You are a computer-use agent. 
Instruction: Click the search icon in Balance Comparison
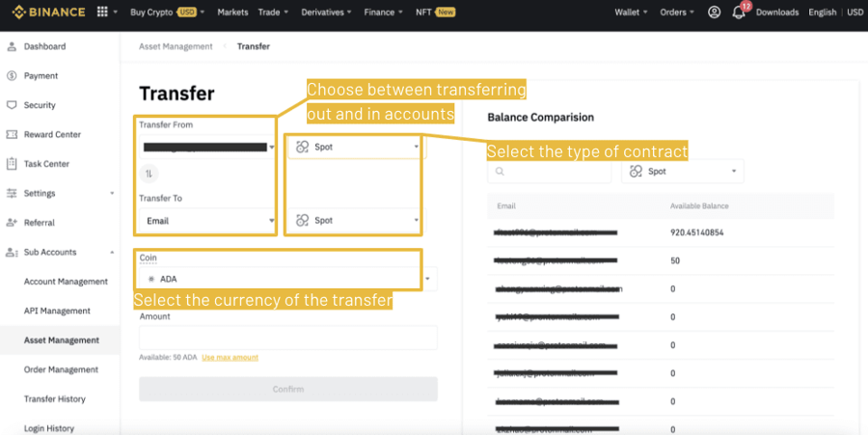coord(501,172)
